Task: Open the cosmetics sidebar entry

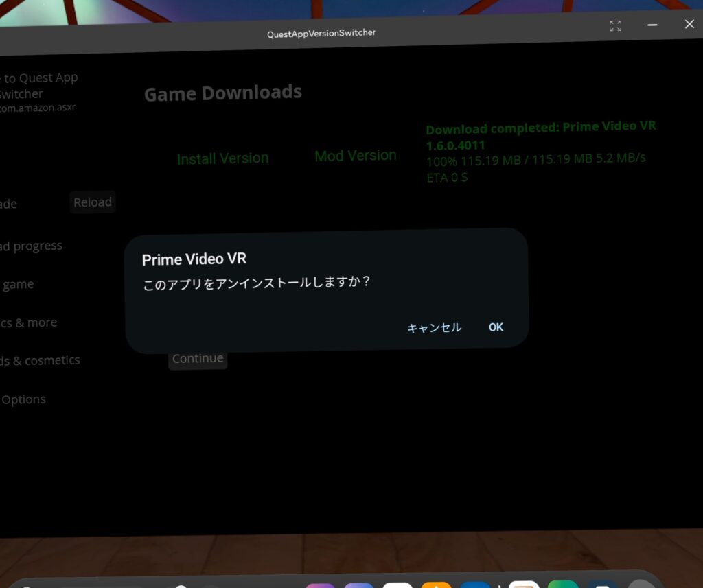Action: click(40, 360)
